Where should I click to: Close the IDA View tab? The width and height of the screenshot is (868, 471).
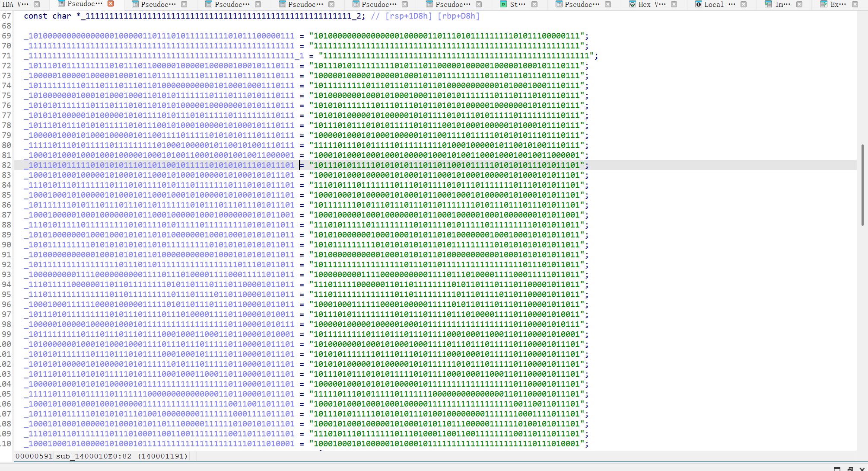pyautogui.click(x=37, y=4)
